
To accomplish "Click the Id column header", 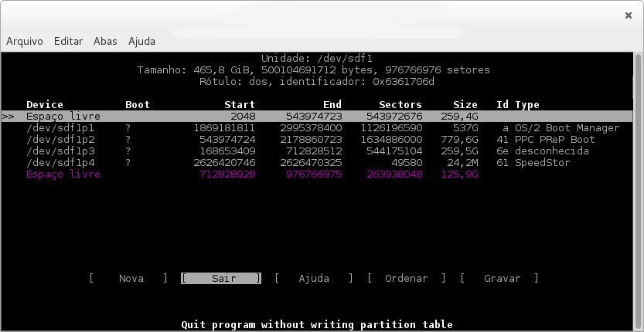I will pyautogui.click(x=503, y=105).
